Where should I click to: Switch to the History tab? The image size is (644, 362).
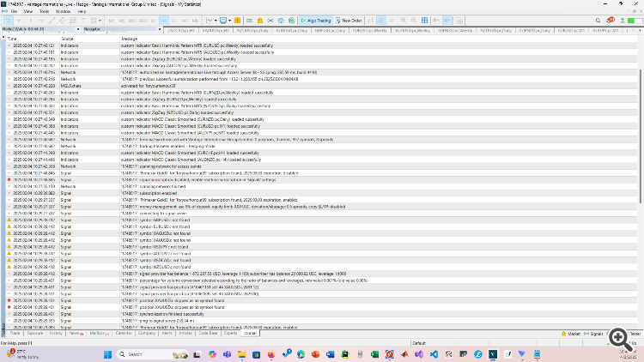point(56,334)
